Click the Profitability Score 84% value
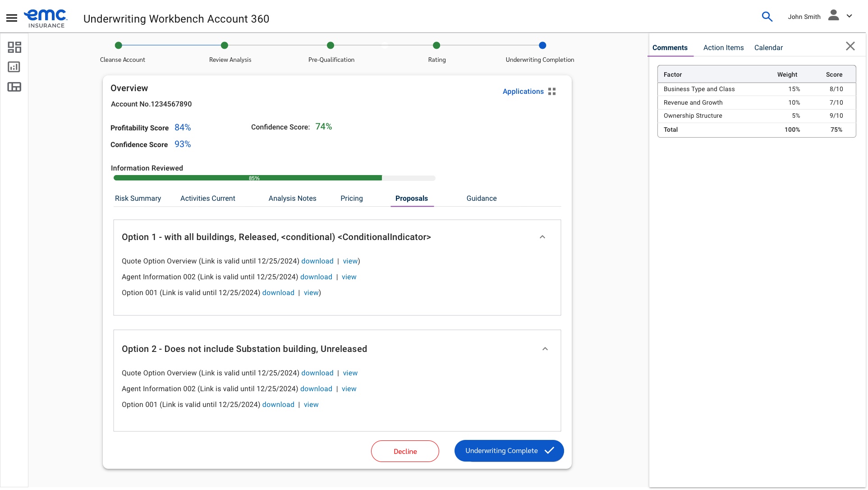 183,128
